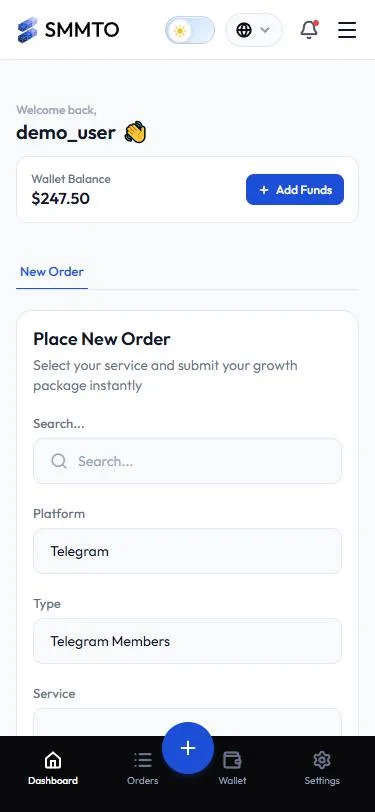Toggle the light/dark theme switch
The height and width of the screenshot is (812, 375).
click(x=190, y=31)
